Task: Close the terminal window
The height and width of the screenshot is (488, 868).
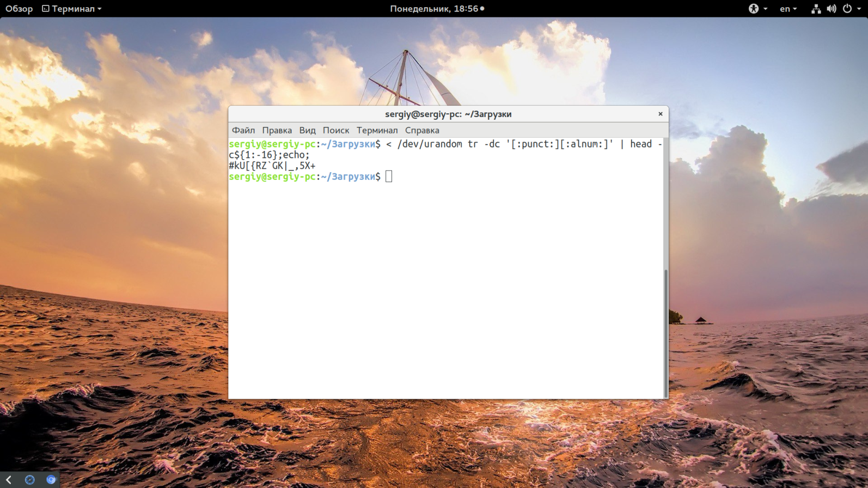Action: (660, 114)
